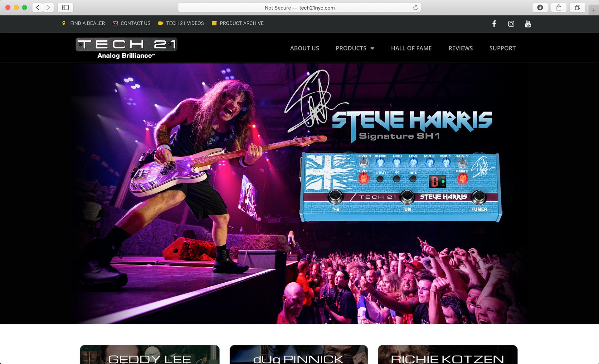Viewport: 599px width, 364px height.
Task: Open the Richie Kotzen card
Action: point(448,355)
